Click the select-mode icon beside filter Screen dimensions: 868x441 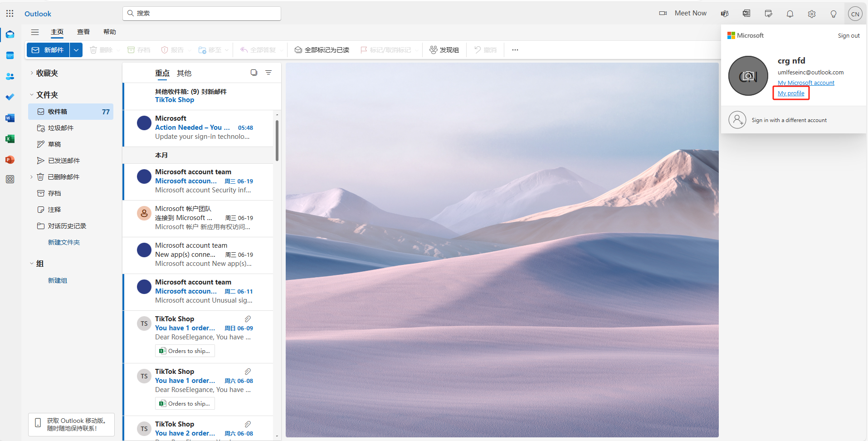point(254,73)
